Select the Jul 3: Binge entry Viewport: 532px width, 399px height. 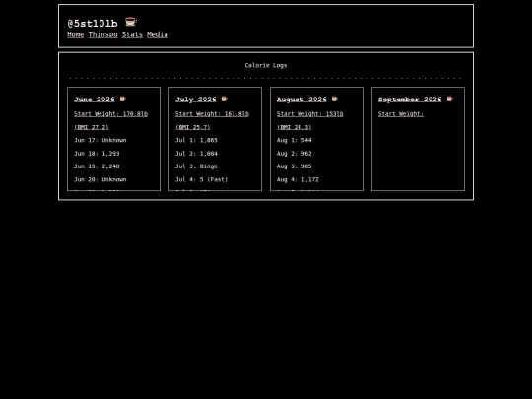196,166
